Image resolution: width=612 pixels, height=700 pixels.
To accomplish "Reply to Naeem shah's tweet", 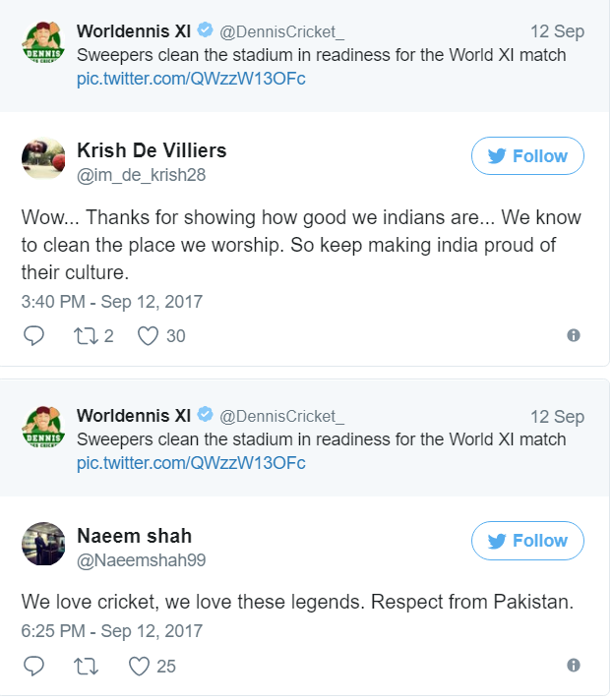I will pyautogui.click(x=33, y=667).
